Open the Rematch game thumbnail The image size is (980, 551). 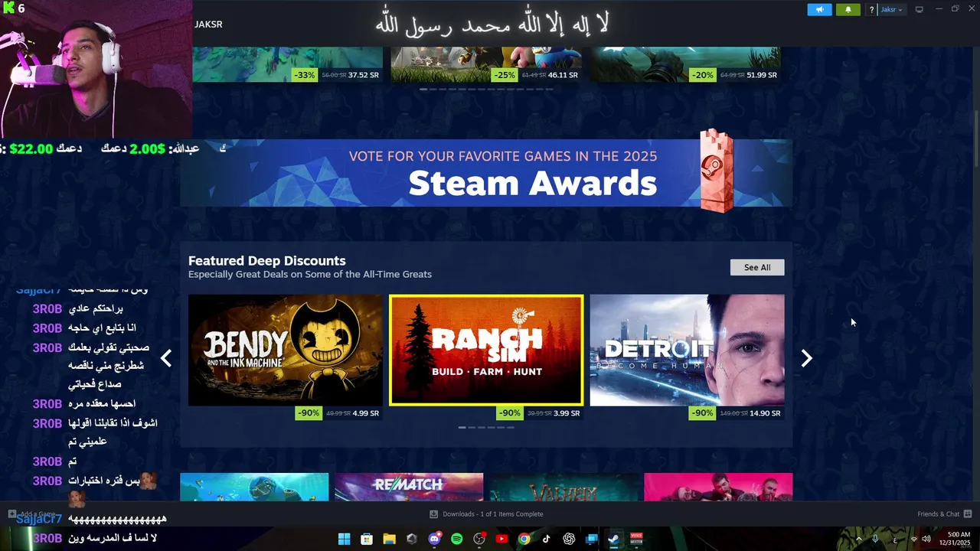coord(409,487)
